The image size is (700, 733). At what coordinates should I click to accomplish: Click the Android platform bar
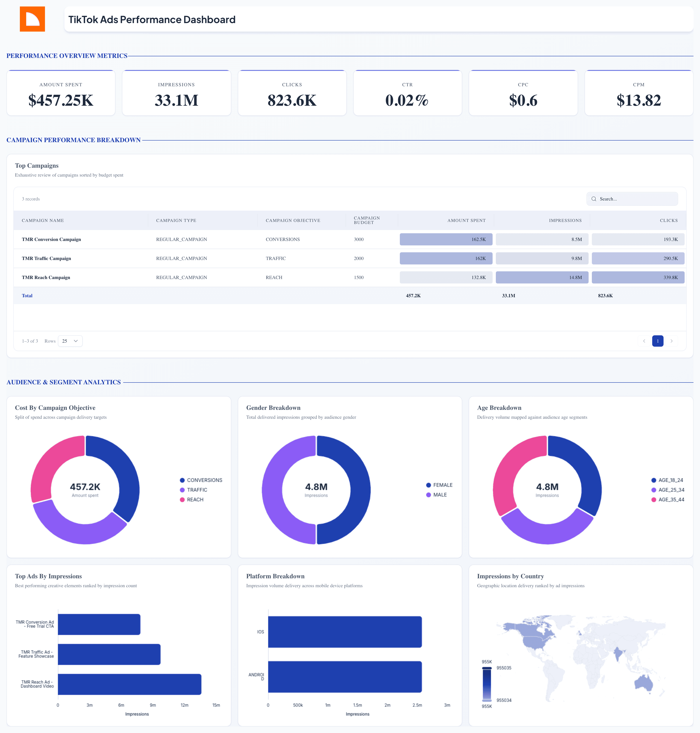[x=345, y=677]
